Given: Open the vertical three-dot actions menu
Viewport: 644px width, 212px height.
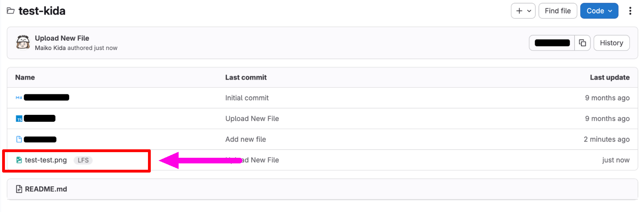Looking at the screenshot, I should 630,11.
